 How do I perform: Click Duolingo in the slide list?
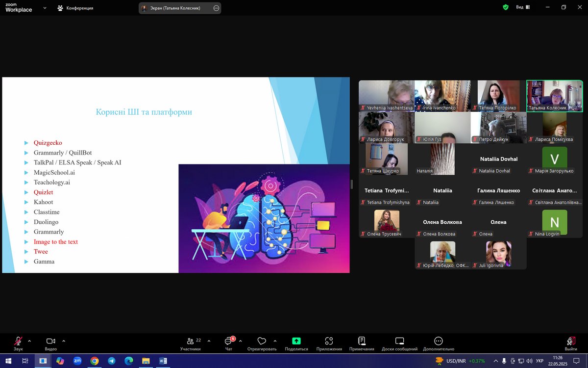(x=46, y=222)
